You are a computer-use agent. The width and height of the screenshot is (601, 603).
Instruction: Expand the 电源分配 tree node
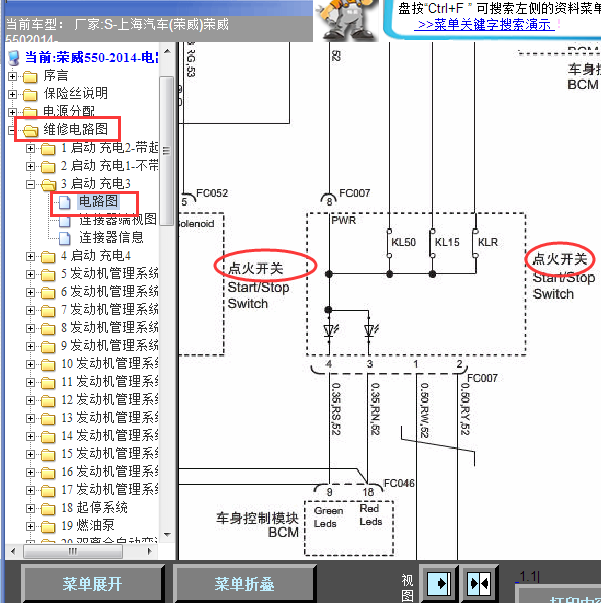click(x=12, y=112)
